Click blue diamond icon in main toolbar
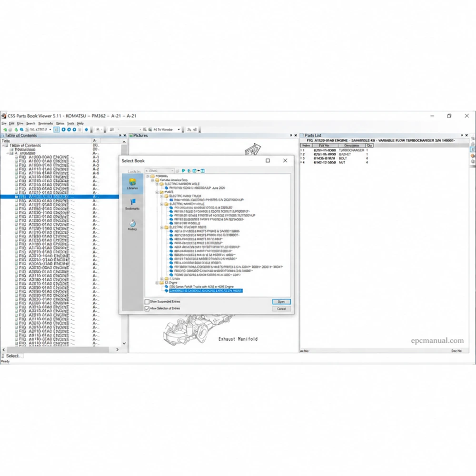Image resolution: width=476 pixels, height=476 pixels. point(86,129)
